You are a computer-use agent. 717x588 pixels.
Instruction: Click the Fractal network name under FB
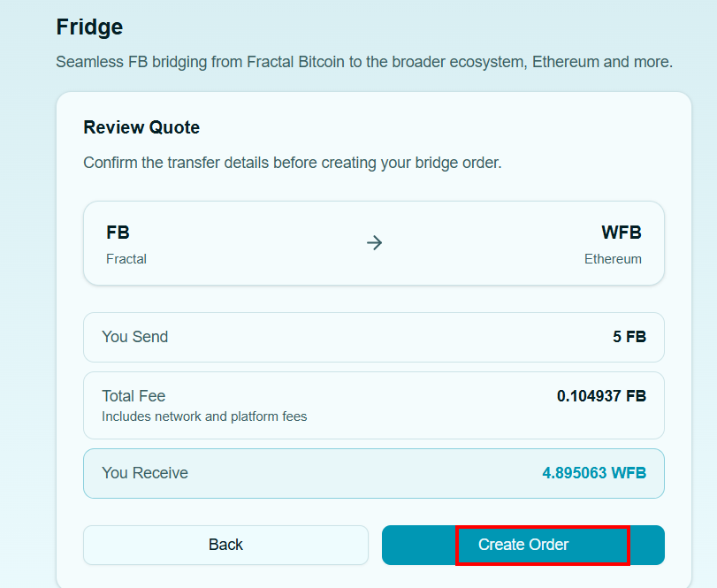pos(126,259)
